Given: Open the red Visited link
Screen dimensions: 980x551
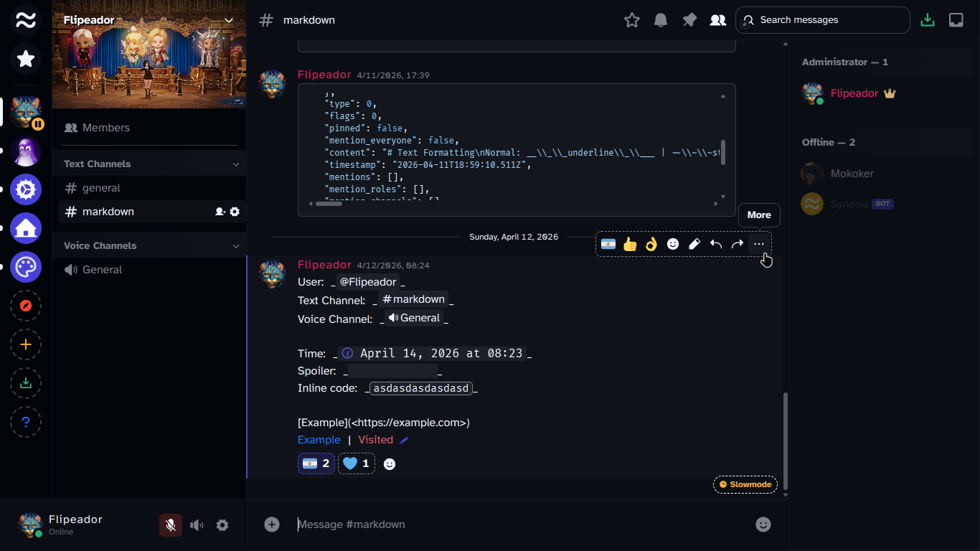Looking at the screenshot, I should pyautogui.click(x=376, y=440).
